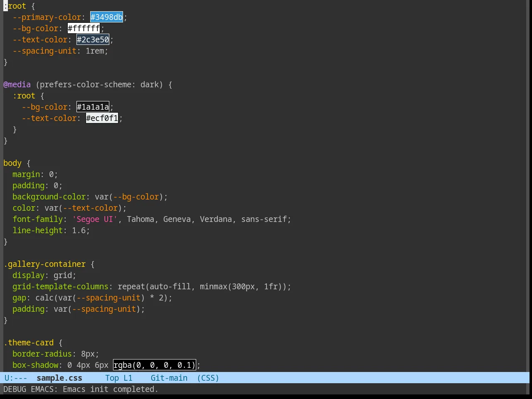Click the 'Emacs init completed' echo message
This screenshot has width=532, height=399.
coord(111,389)
